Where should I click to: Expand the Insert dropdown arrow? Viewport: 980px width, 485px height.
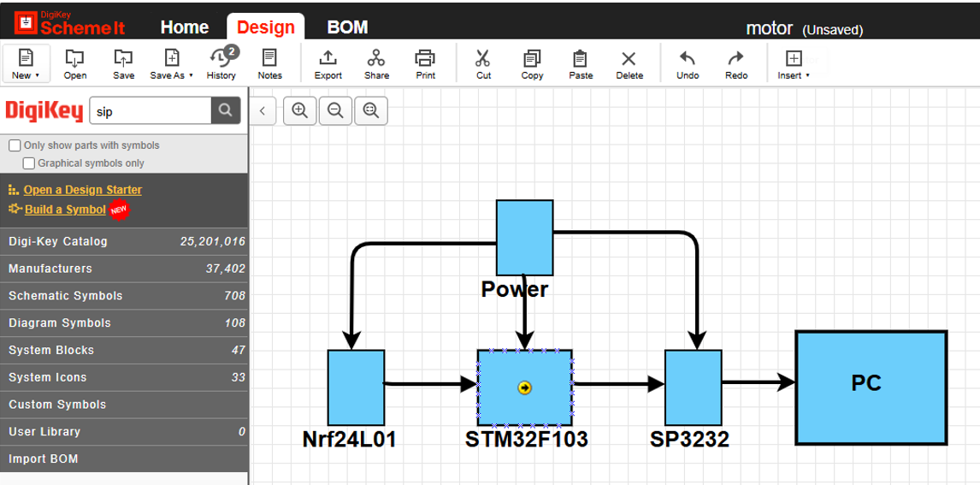(x=807, y=75)
